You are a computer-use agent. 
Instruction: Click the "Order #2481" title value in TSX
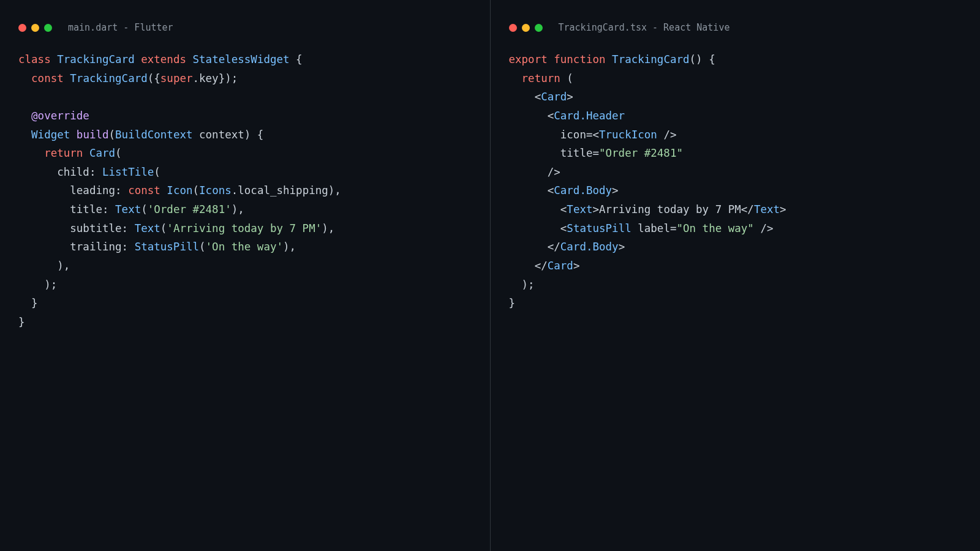tap(641, 153)
